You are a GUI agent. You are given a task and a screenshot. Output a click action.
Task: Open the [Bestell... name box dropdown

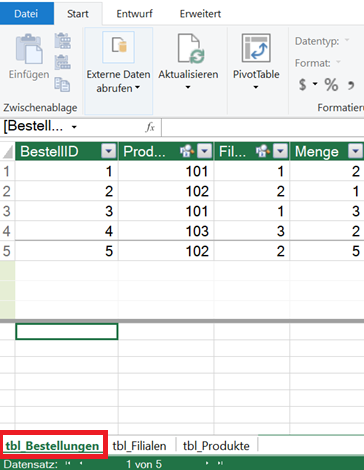coord(74,127)
